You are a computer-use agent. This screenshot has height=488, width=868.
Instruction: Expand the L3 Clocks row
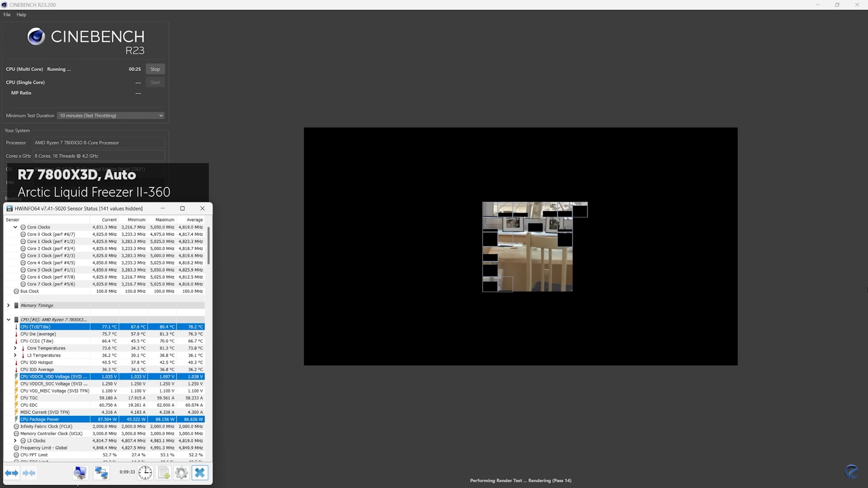(x=15, y=441)
